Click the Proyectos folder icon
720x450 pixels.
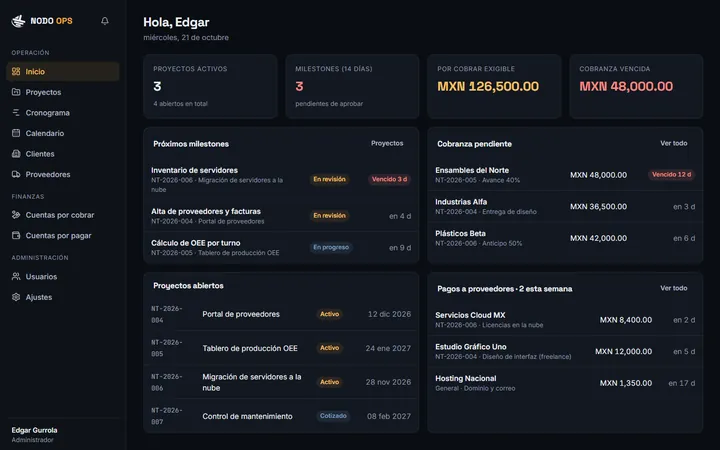pos(16,92)
